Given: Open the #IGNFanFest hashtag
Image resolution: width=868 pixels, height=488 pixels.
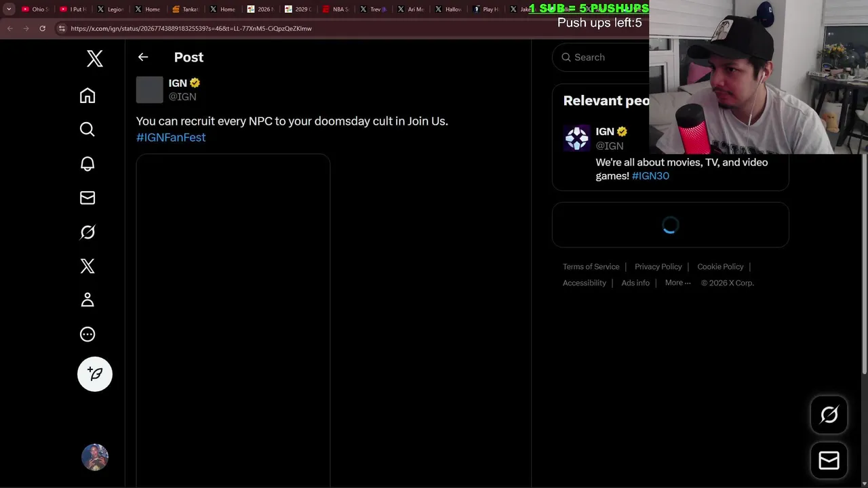Looking at the screenshot, I should (x=171, y=137).
